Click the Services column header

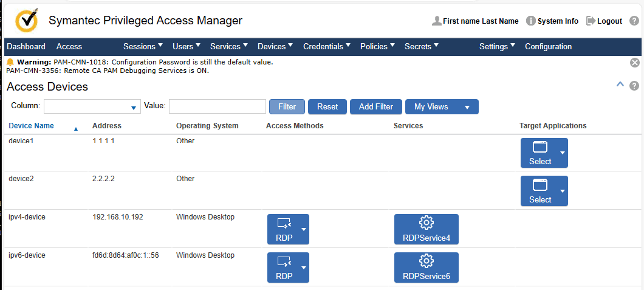(408, 126)
